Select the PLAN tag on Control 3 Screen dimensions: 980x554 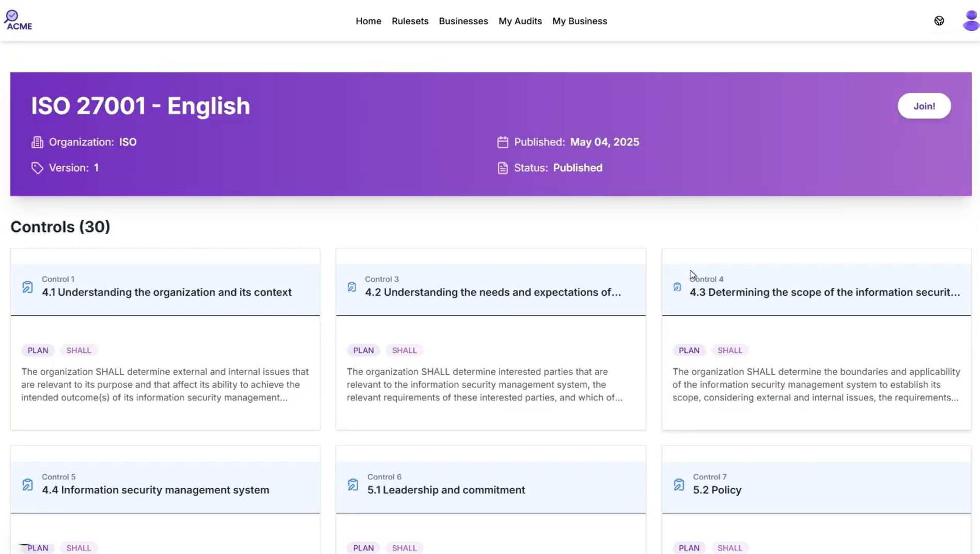[x=363, y=351]
